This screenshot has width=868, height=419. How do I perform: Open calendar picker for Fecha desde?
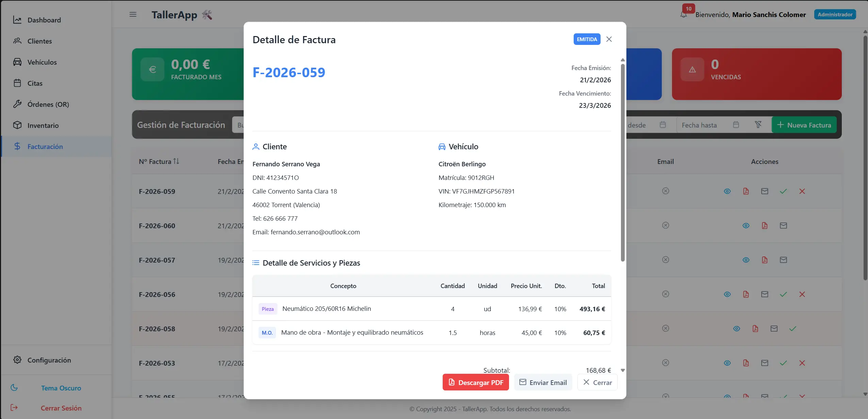tap(662, 125)
